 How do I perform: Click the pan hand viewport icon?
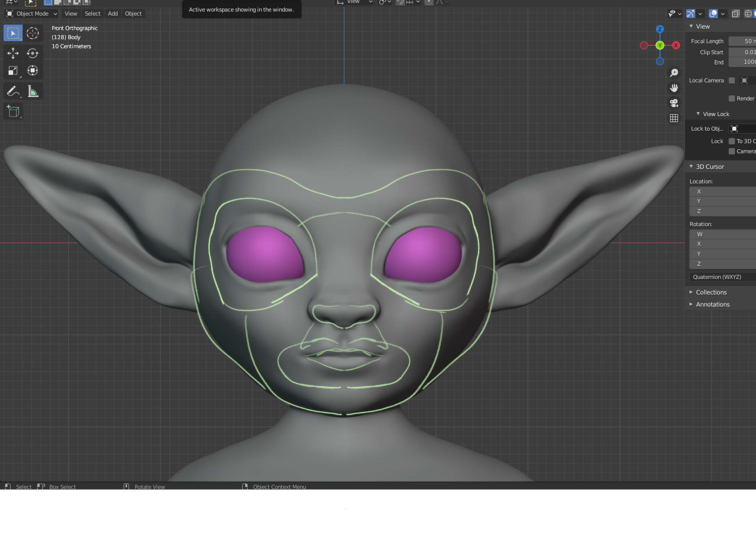[674, 88]
